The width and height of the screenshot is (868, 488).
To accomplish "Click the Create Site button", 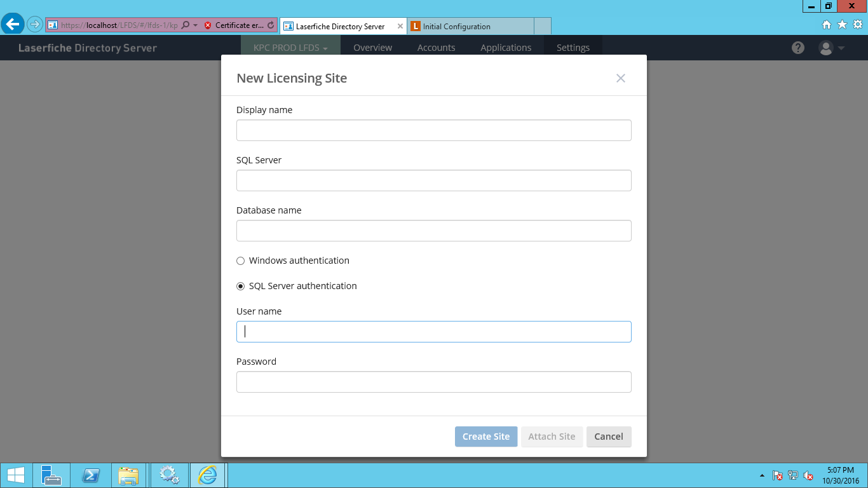I will coord(486,437).
